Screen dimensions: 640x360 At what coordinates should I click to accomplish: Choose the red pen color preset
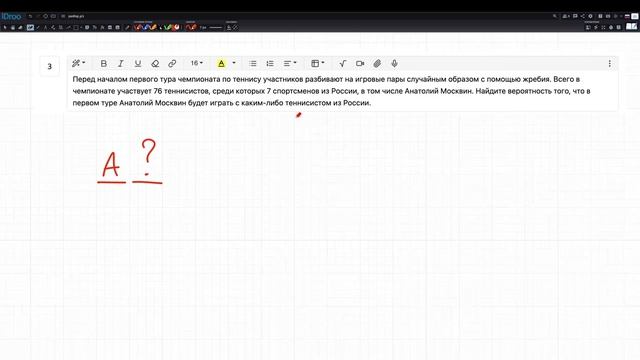click(138, 27)
